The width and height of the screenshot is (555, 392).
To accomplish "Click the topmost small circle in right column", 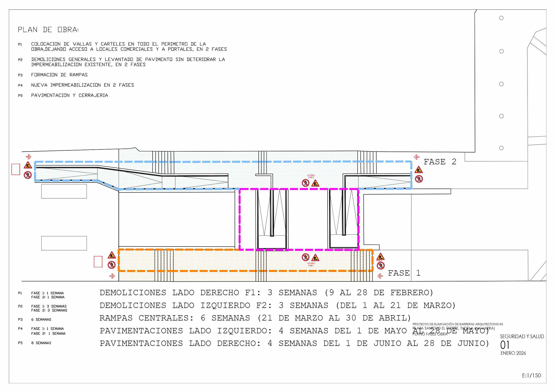I will click(x=501, y=18).
